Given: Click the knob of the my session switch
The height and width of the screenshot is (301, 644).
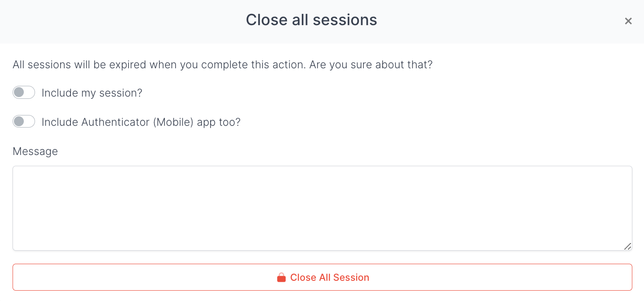Looking at the screenshot, I should (x=19, y=93).
